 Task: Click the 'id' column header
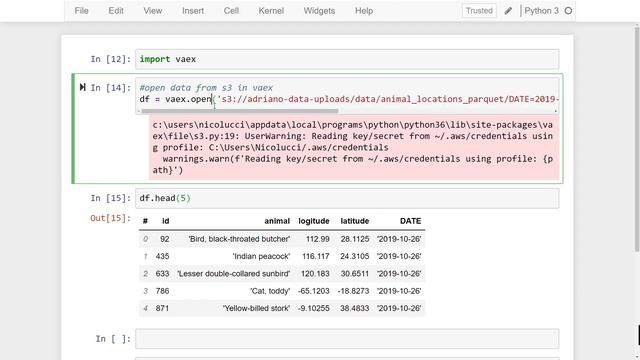point(165,221)
